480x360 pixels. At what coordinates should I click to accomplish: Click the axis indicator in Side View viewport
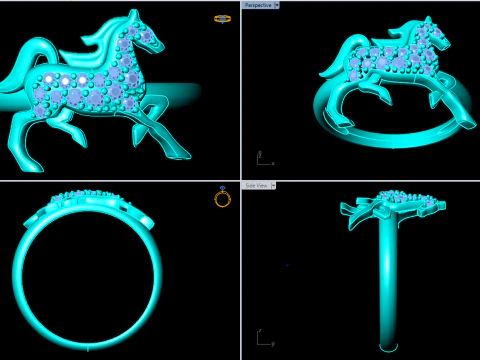265,338
